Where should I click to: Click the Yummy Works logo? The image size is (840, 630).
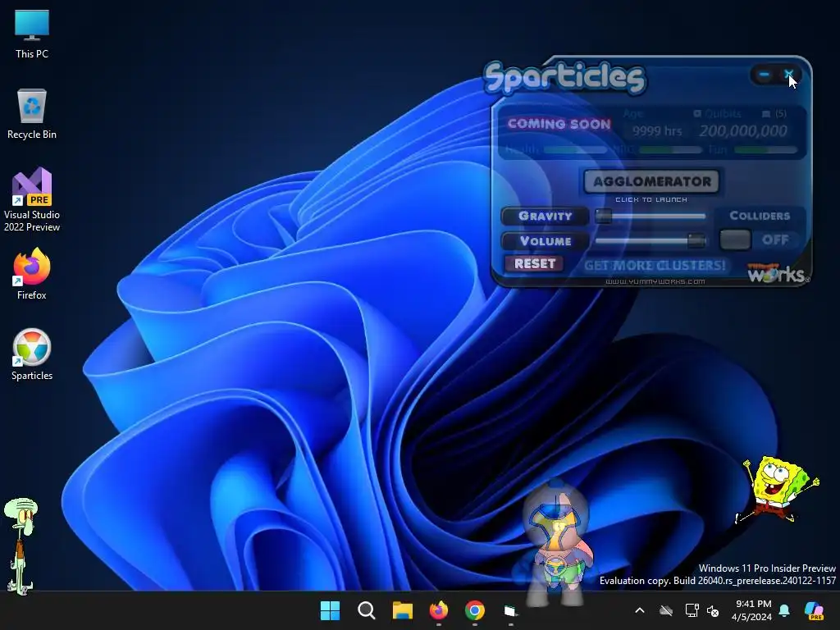coord(778,272)
